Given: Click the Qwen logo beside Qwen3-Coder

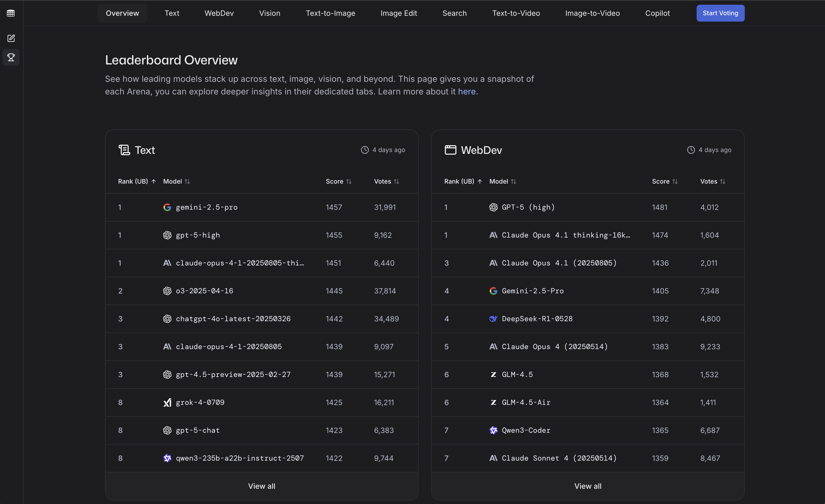Looking at the screenshot, I should click(x=493, y=430).
